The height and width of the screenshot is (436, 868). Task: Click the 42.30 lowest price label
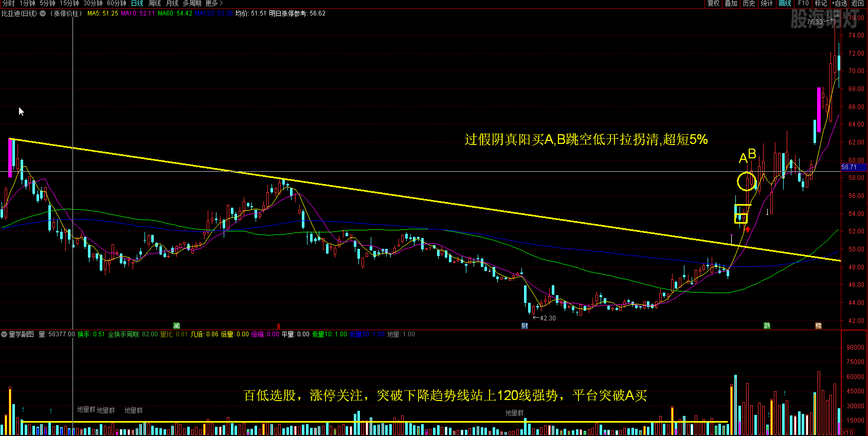tap(548, 318)
